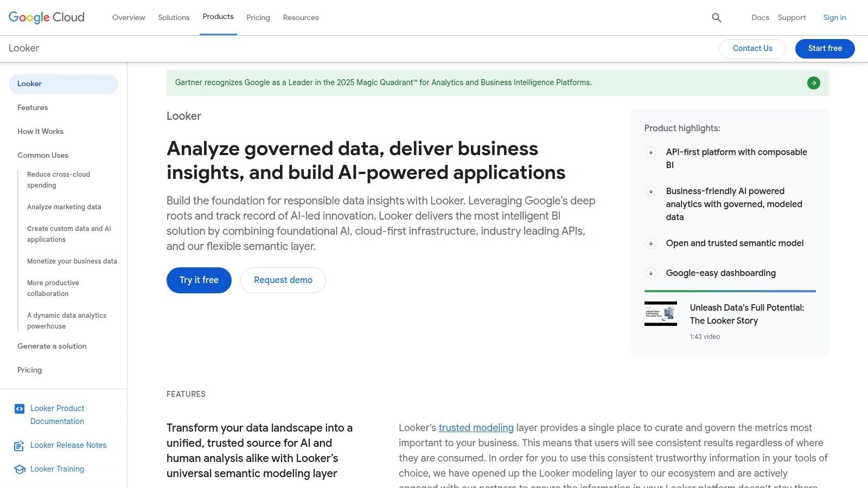
Task: Select How It Works in the sidebar
Action: tap(40, 131)
